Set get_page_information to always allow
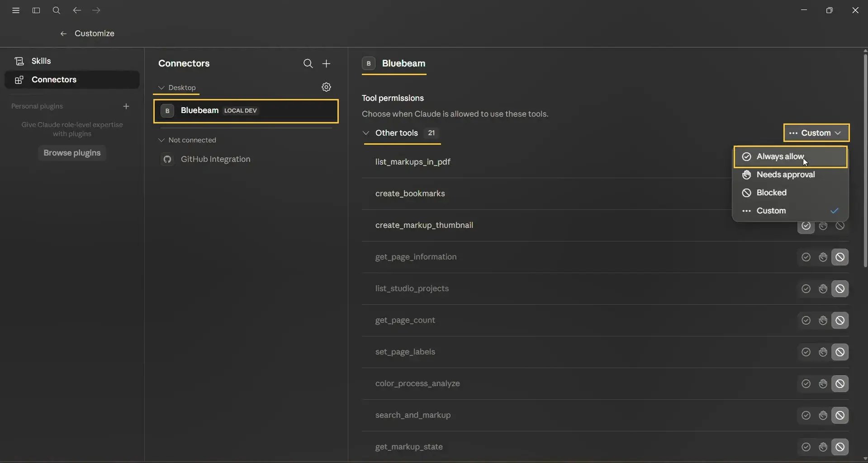The width and height of the screenshot is (868, 463). 806,257
